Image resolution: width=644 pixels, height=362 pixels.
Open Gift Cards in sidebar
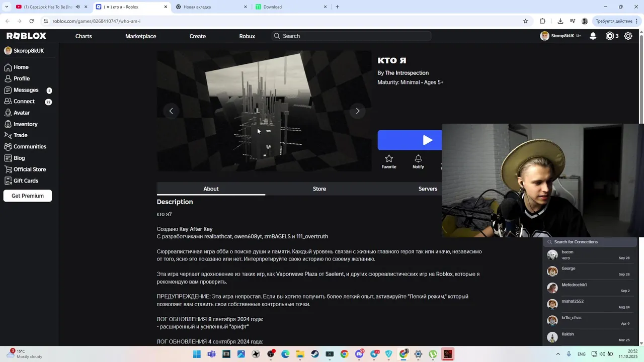coord(26,180)
